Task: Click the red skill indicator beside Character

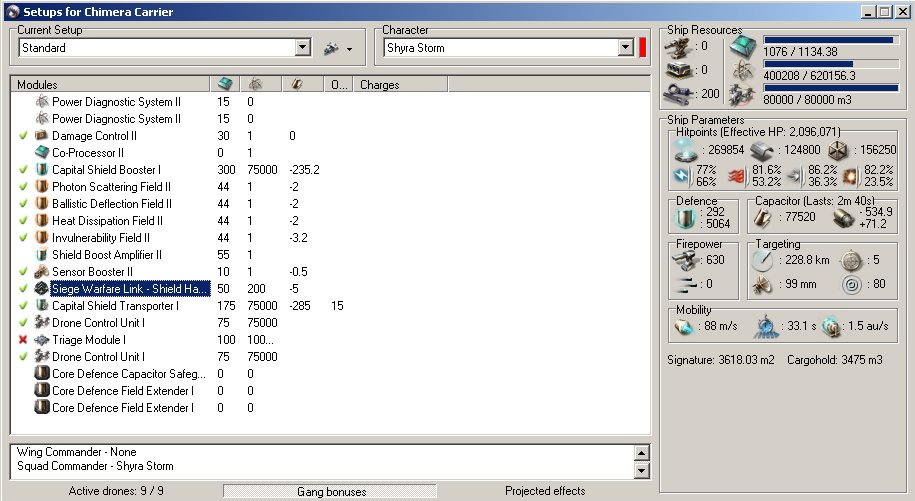Action: tap(642, 48)
